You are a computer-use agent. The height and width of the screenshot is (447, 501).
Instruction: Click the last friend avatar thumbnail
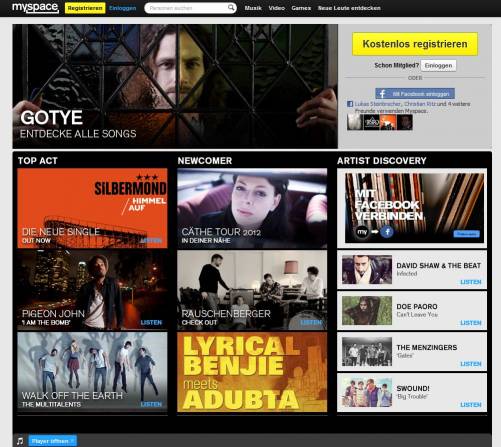[x=405, y=122]
